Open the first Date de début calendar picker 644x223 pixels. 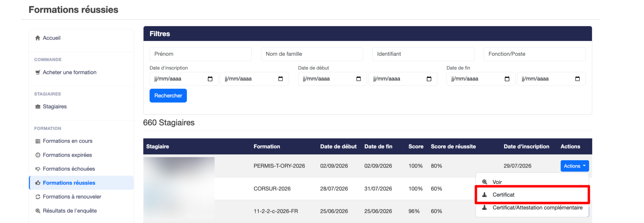coord(358,79)
